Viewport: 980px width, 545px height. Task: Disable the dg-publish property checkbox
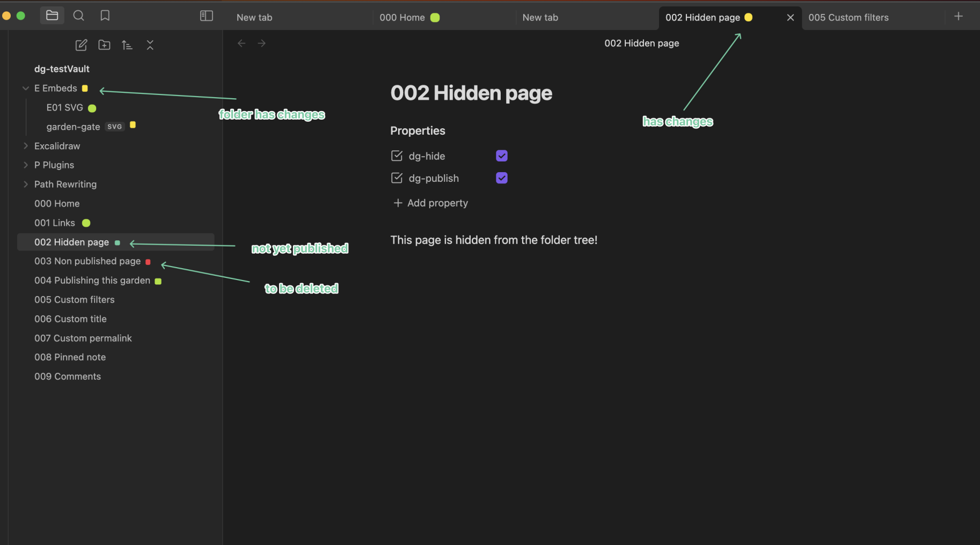tap(501, 178)
